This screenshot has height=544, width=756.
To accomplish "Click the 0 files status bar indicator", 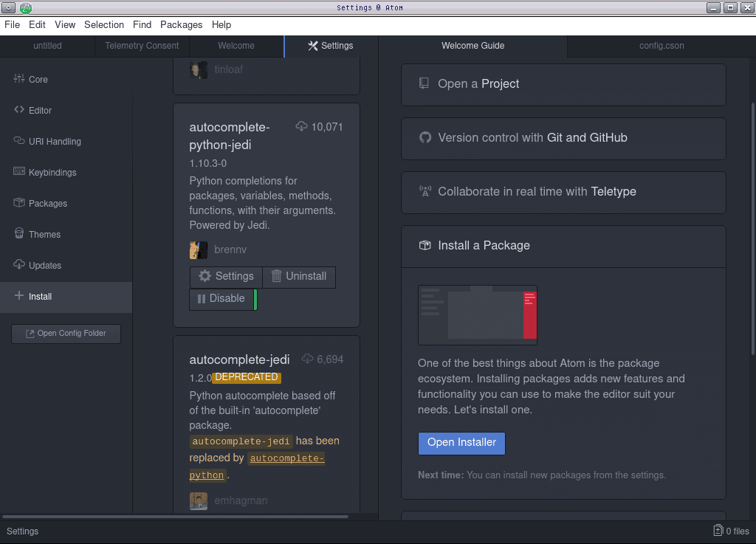I will (732, 531).
